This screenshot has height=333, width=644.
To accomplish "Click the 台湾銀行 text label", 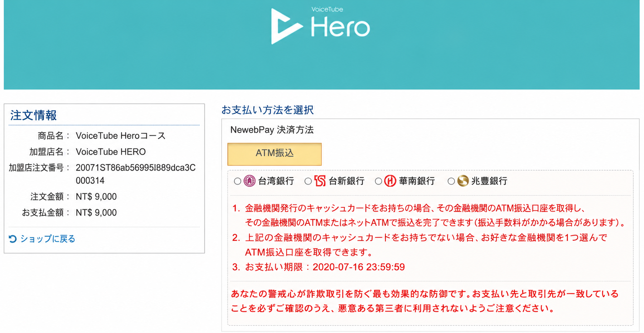I will point(276,181).
